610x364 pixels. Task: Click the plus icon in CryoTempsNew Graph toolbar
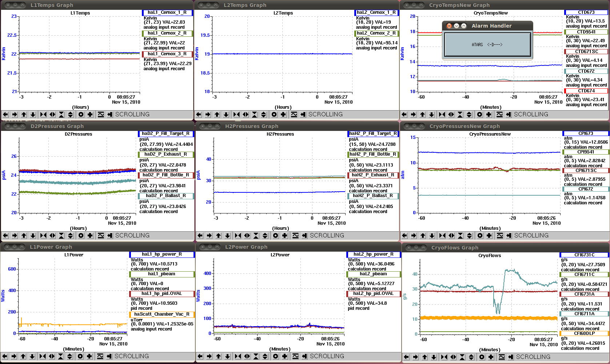click(x=489, y=115)
